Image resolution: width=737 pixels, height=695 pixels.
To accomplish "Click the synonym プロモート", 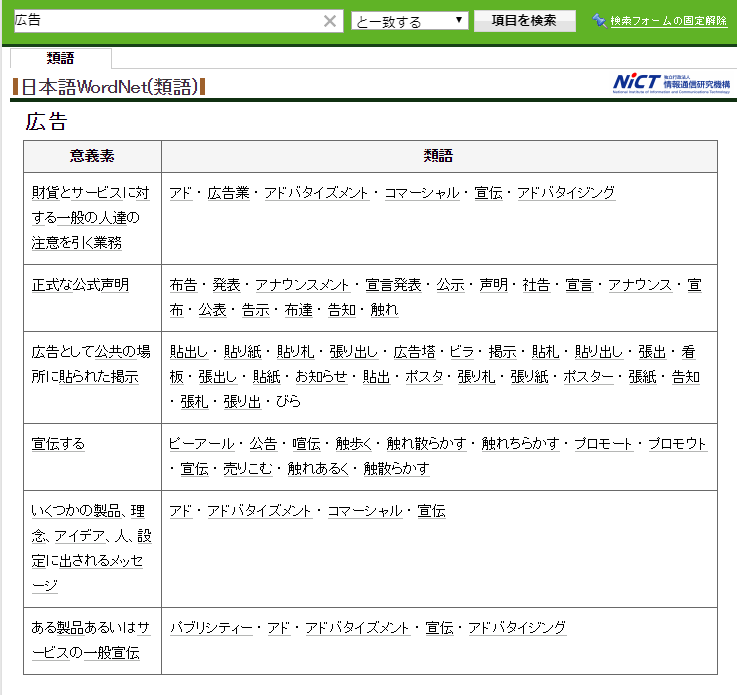I will point(604,444).
